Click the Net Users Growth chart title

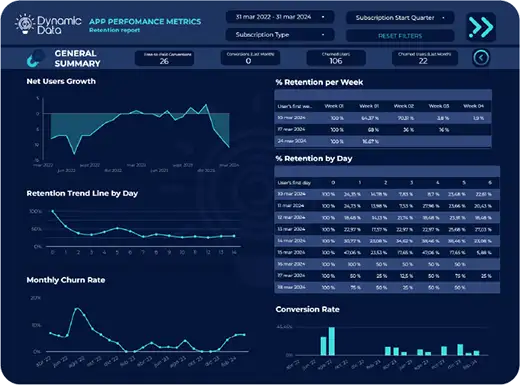tap(61, 81)
